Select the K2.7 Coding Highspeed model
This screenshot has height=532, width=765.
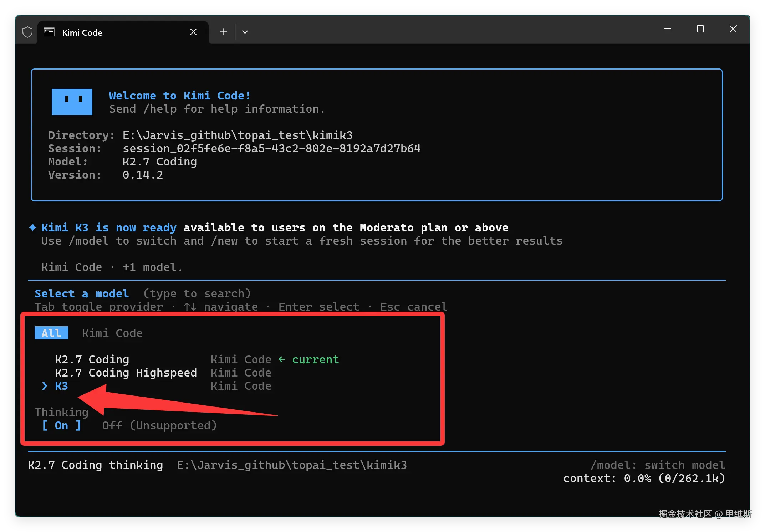[126, 373]
